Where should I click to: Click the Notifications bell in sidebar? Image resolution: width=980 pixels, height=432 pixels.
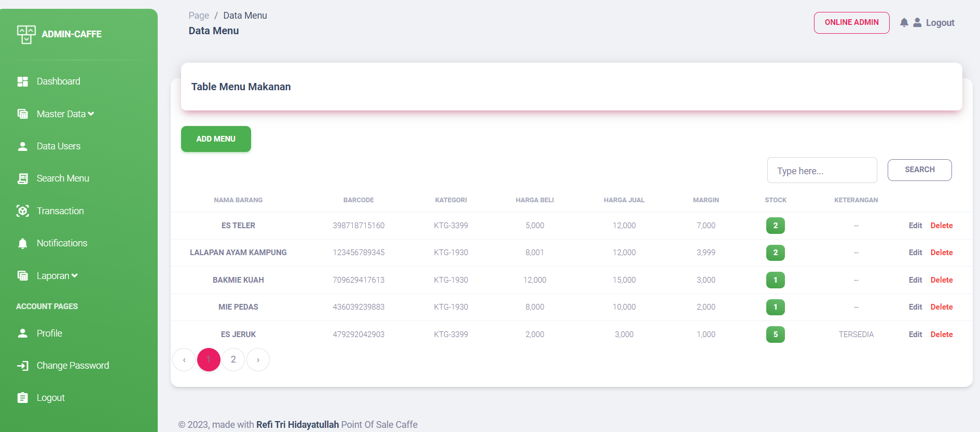coord(22,243)
